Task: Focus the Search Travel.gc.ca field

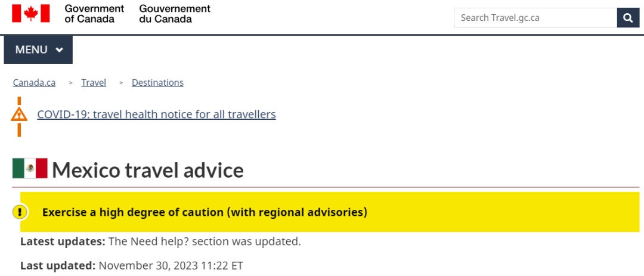Action: coord(535,18)
